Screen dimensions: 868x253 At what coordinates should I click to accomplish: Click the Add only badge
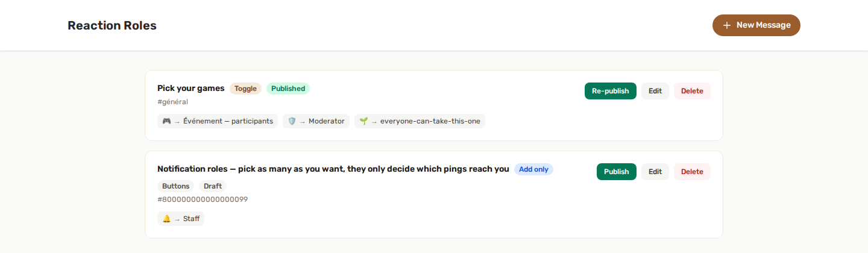click(533, 169)
